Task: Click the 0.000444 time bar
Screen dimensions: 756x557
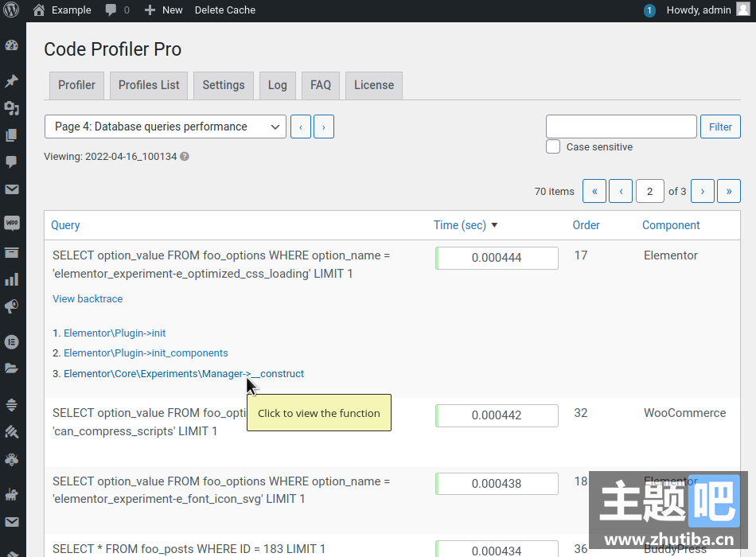Action: click(497, 258)
